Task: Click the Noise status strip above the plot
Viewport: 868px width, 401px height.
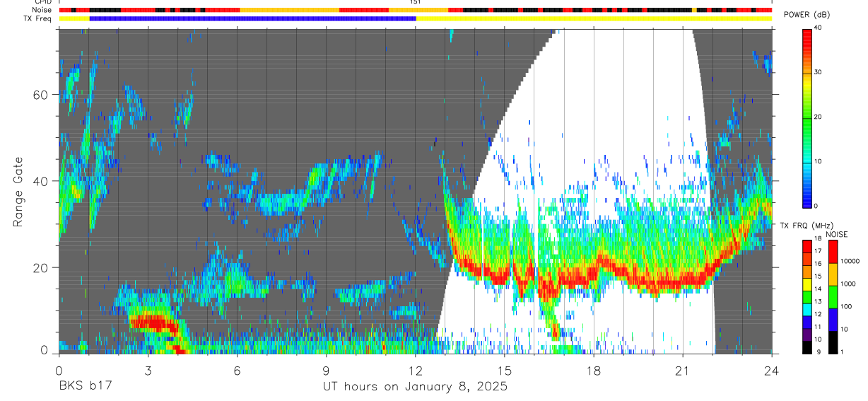Action: point(416,10)
